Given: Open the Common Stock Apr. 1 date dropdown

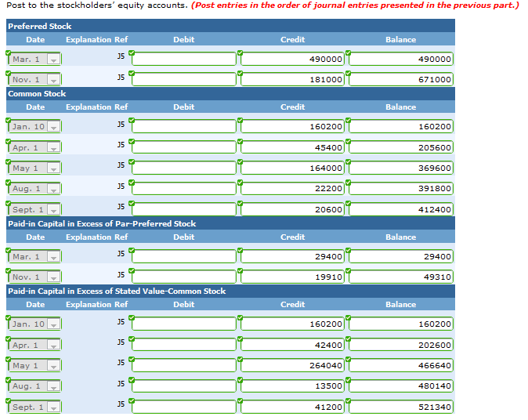Looking at the screenshot, I should coord(34,147).
